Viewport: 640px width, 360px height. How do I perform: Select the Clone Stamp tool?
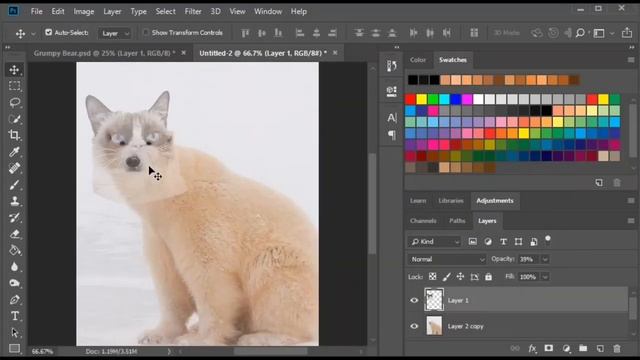(14, 201)
